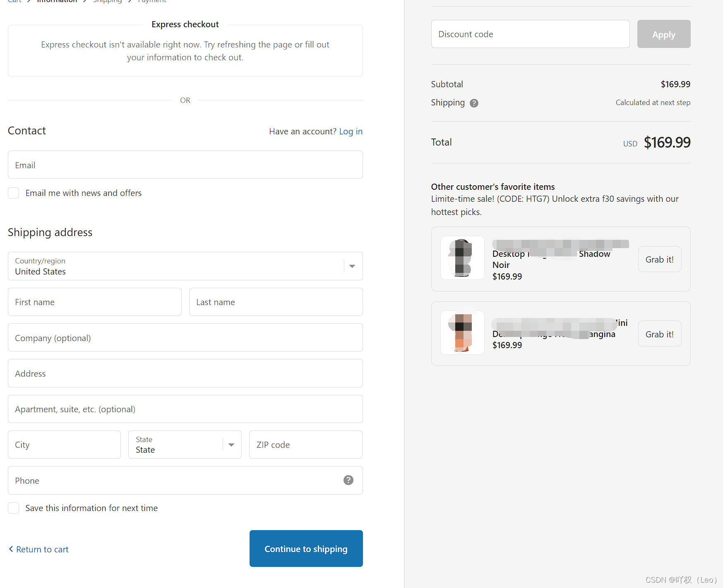Click the Subtotal amount $169.99
The image size is (723, 588).
[675, 84]
